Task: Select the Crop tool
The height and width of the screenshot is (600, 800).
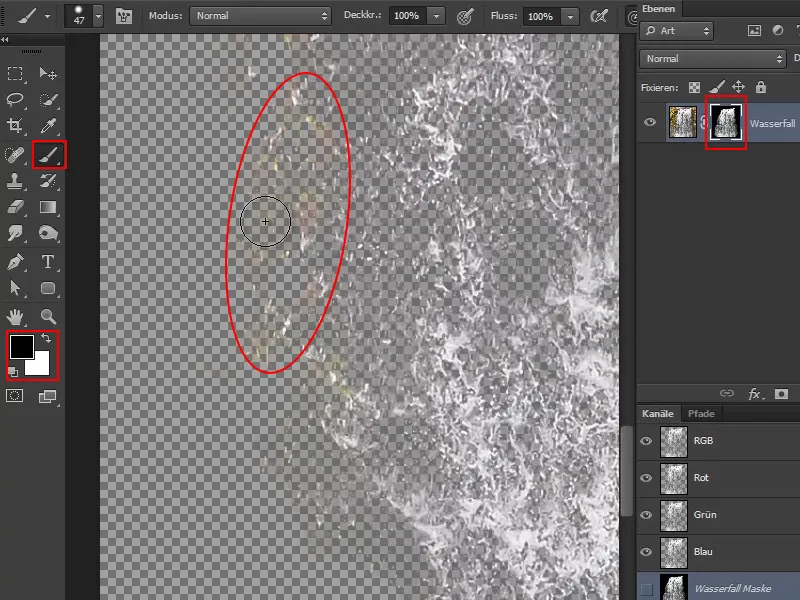Action: (15, 126)
